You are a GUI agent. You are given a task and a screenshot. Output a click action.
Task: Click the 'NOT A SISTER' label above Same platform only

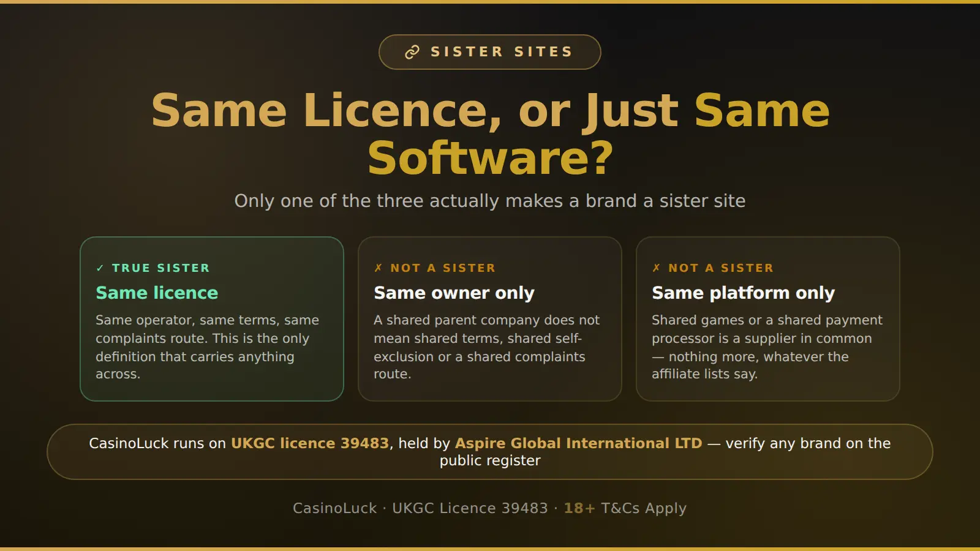tap(721, 268)
